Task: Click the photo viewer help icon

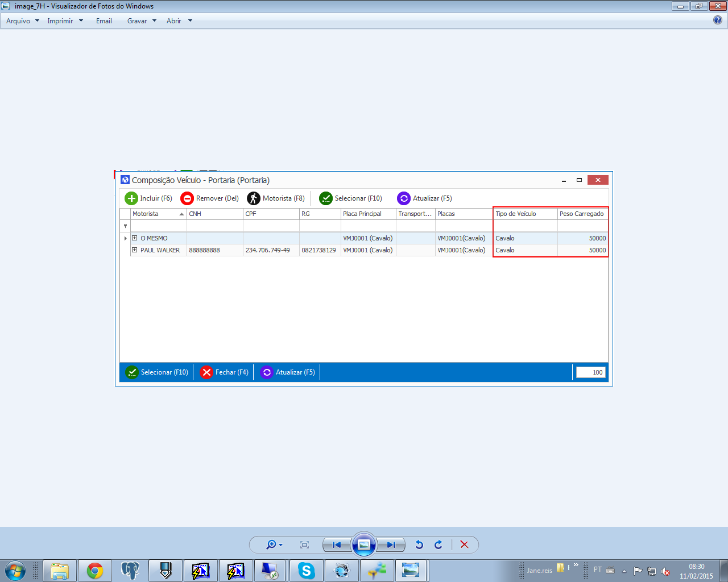Action: click(x=718, y=20)
